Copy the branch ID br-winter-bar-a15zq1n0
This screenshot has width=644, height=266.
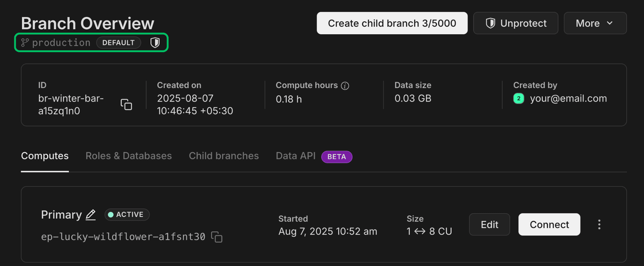coord(126,104)
